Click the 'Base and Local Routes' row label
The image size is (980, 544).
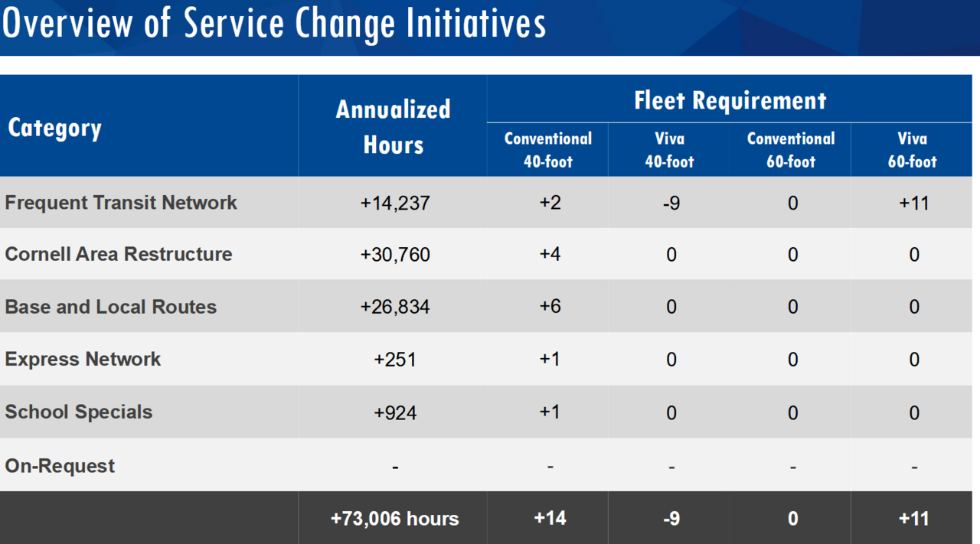[111, 307]
